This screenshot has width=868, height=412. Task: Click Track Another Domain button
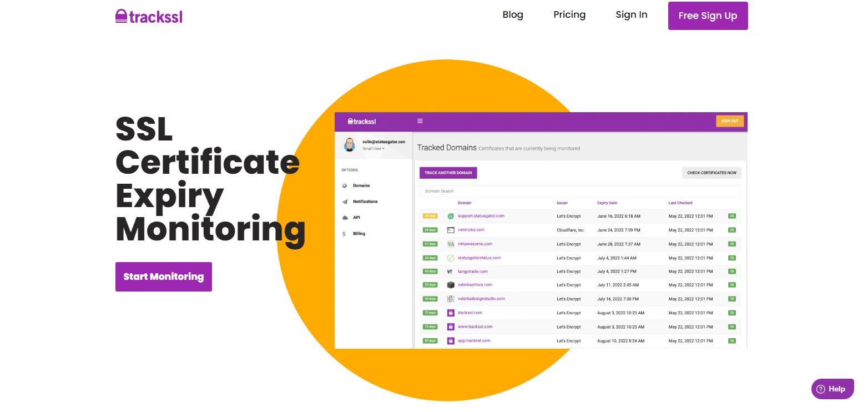448,173
